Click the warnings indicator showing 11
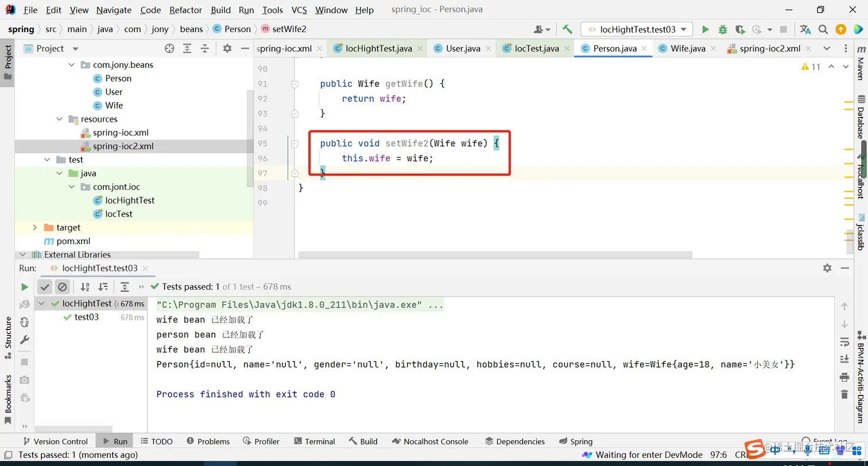The image size is (868, 466). 811,67
